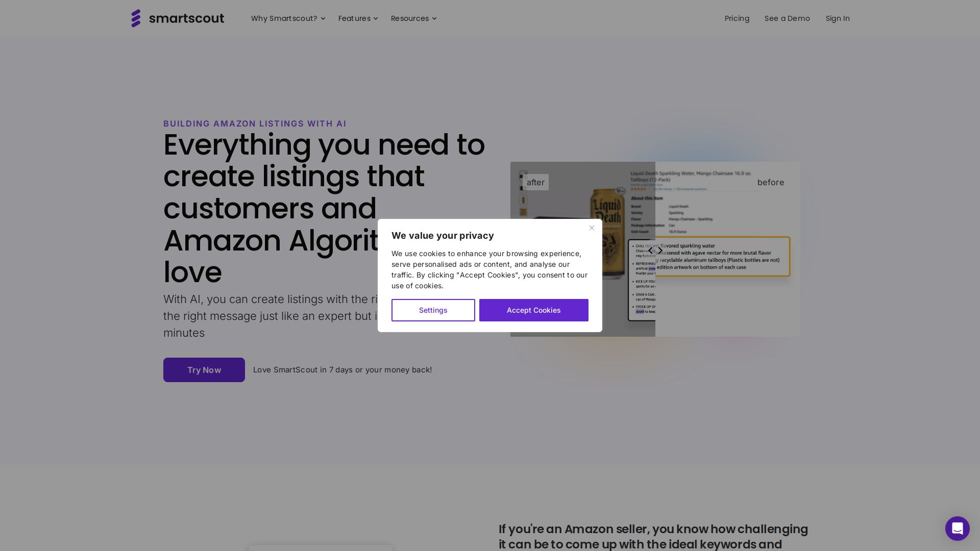The image size is (980, 551).
Task: Expand the Resources dropdown menu
Action: pos(413,18)
